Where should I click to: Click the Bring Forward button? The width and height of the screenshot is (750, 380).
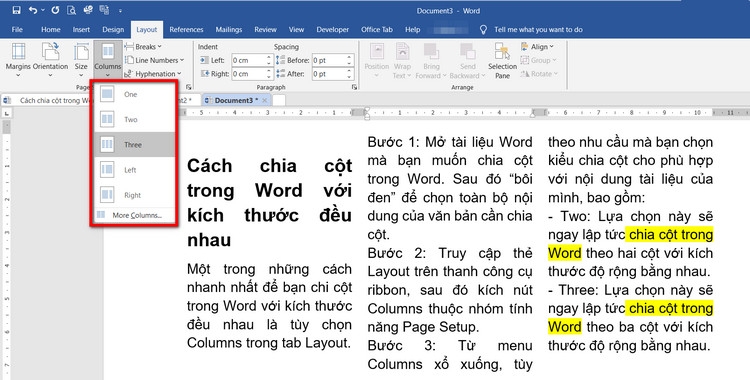coord(431,60)
